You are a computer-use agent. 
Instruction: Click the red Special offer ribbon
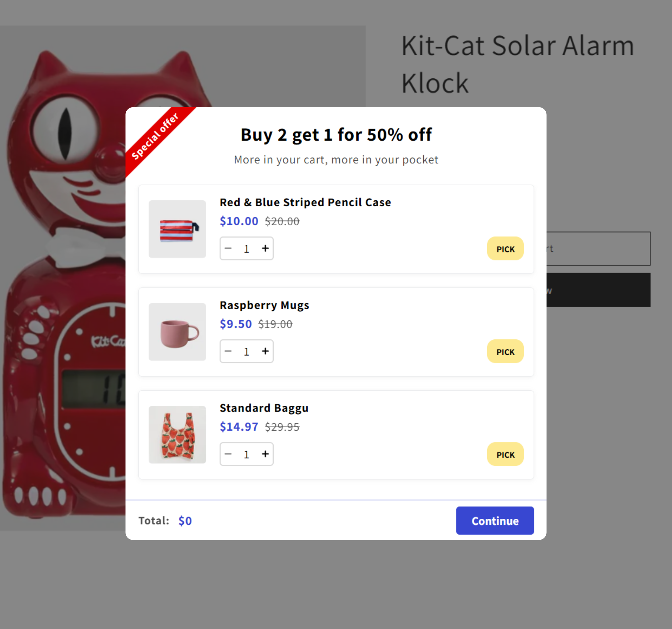click(x=156, y=136)
